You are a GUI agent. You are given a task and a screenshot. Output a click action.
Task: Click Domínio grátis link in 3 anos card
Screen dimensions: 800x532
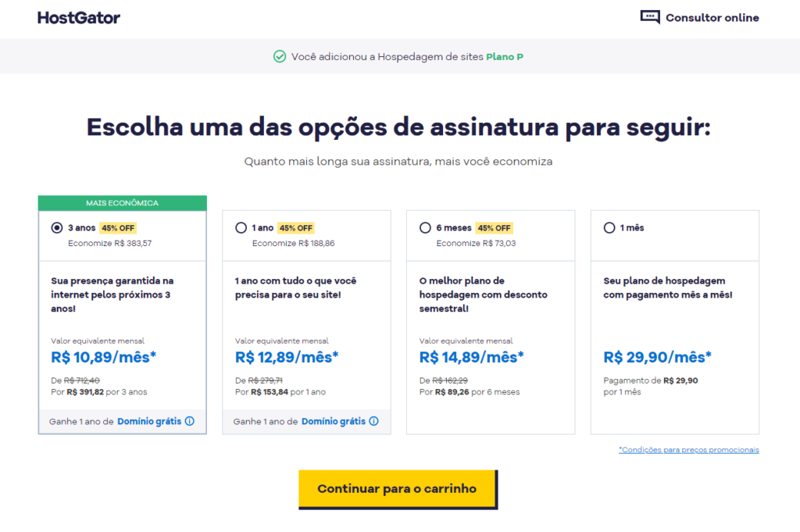pos(148,421)
